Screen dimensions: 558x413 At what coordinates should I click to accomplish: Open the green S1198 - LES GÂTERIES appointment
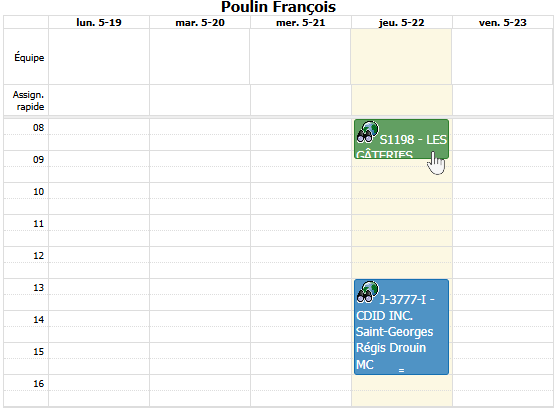(x=401, y=139)
